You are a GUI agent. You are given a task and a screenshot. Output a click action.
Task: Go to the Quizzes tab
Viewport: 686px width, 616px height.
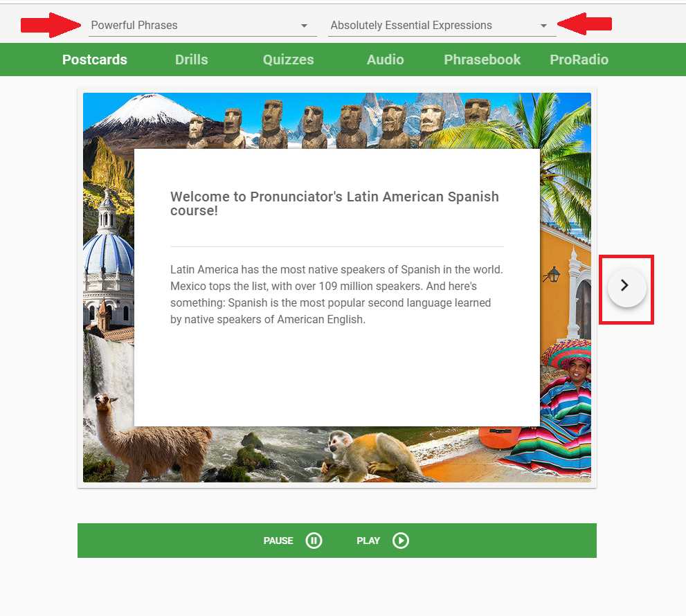click(x=288, y=60)
